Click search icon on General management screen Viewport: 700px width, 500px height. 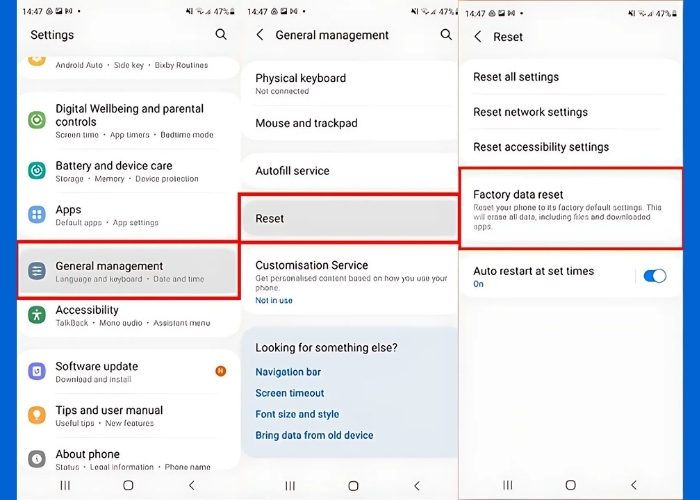click(446, 35)
